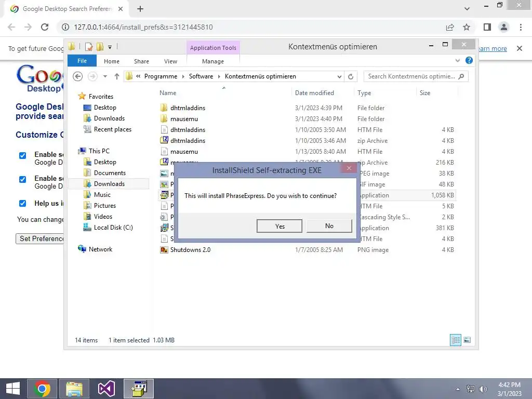The height and width of the screenshot is (399, 532).
Task: Click the Explorer Back arrow
Action: 78,76
